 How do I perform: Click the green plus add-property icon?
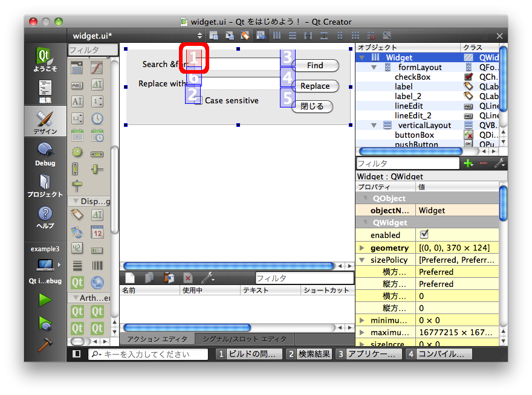468,163
